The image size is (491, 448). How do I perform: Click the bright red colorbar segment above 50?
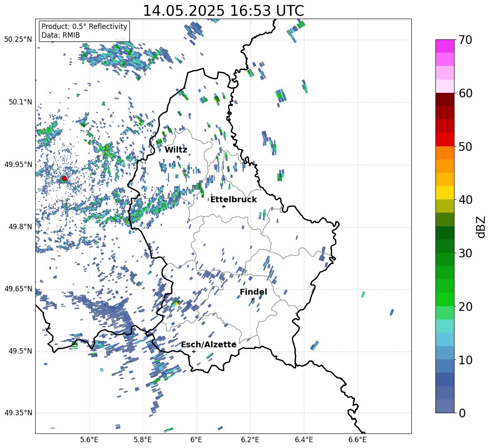coord(445,140)
